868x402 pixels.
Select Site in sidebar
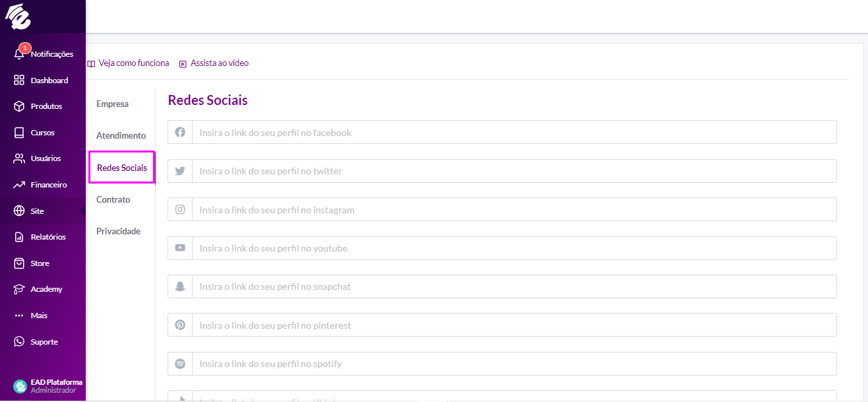pyautogui.click(x=43, y=211)
